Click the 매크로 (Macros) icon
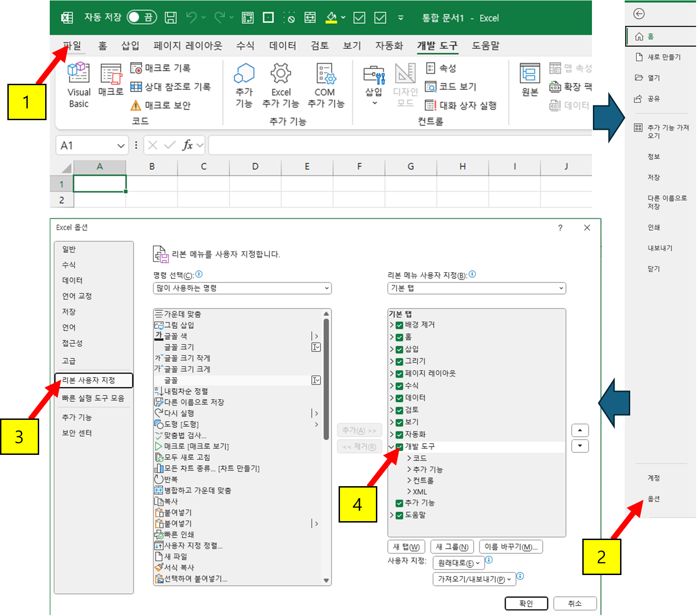697x616 pixels. [111, 74]
